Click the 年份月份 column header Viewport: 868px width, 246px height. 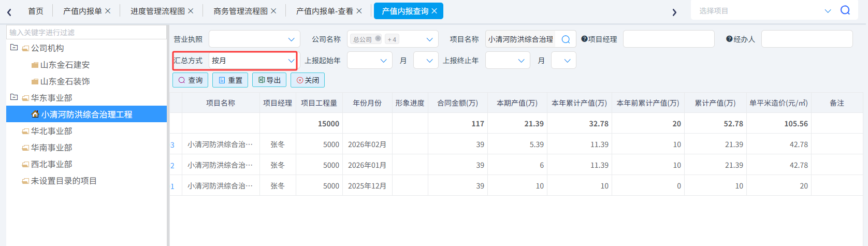tap(367, 103)
